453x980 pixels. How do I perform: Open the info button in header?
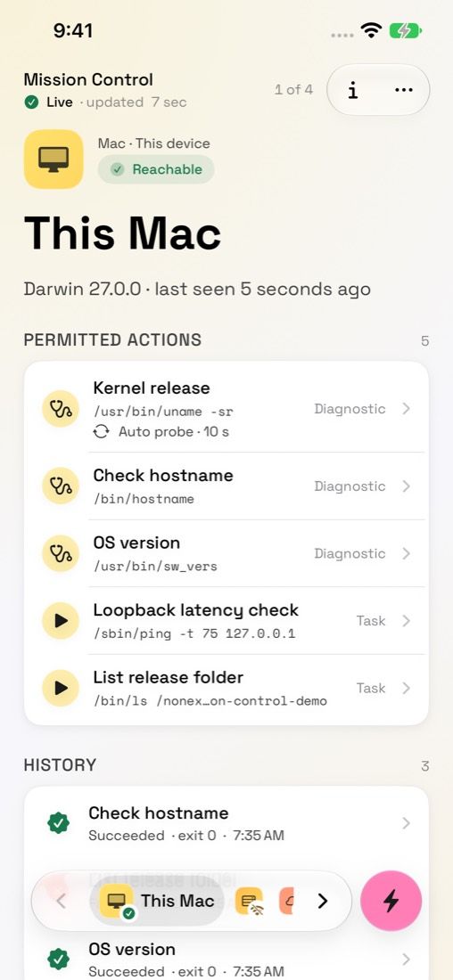(353, 90)
